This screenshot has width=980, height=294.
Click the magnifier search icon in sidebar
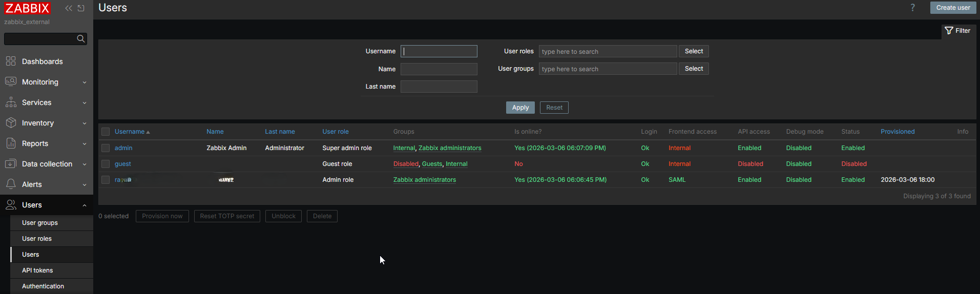pyautogui.click(x=80, y=39)
